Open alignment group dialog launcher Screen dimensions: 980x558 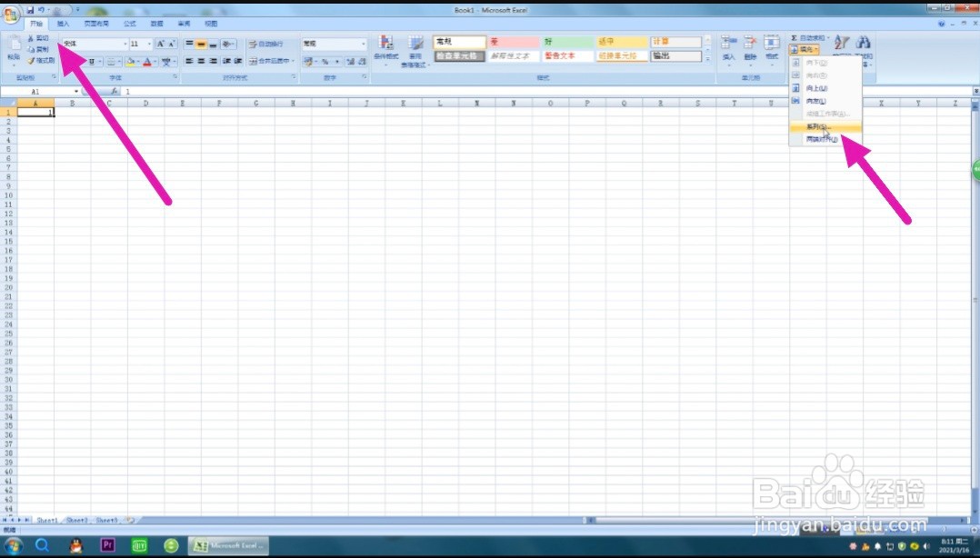point(294,77)
